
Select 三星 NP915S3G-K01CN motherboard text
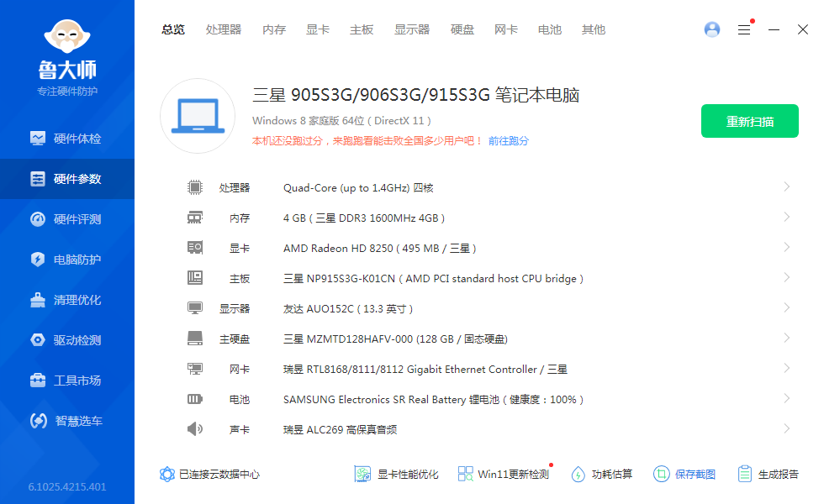pyautogui.click(x=434, y=279)
